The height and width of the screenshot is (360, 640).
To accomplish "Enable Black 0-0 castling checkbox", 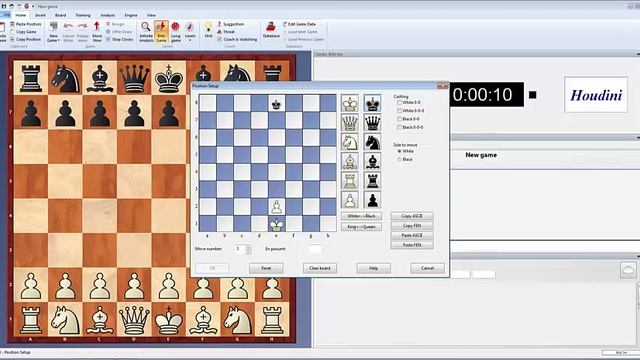I will [399, 119].
